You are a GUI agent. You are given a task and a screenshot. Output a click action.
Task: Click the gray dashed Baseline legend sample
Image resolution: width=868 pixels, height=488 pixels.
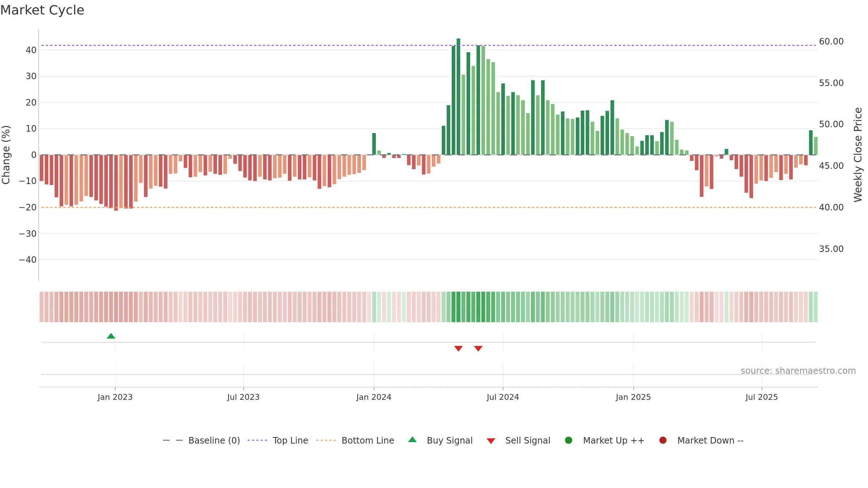[173, 440]
